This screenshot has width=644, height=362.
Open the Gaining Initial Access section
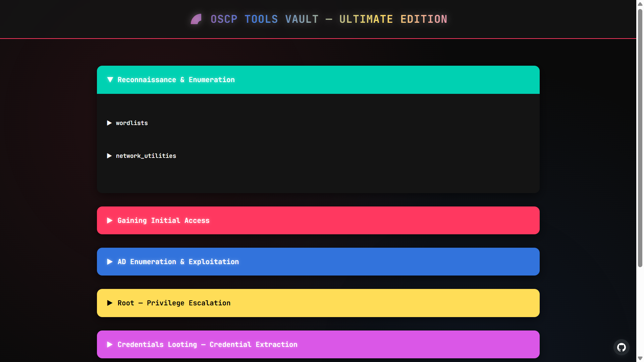click(x=163, y=221)
